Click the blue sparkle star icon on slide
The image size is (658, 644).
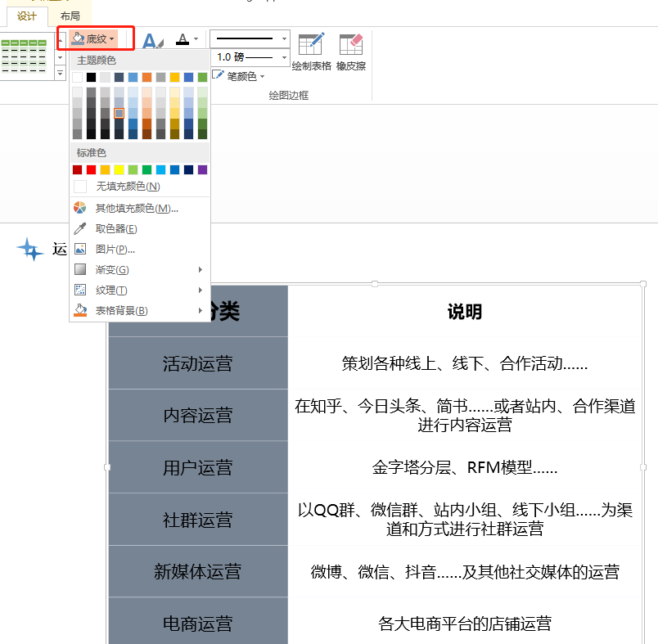click(x=30, y=250)
